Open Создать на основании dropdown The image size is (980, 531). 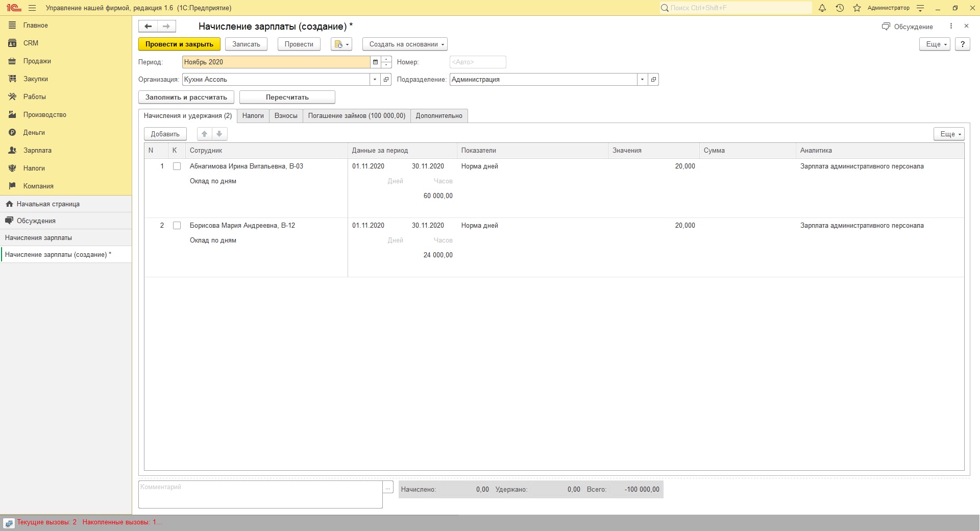(405, 44)
